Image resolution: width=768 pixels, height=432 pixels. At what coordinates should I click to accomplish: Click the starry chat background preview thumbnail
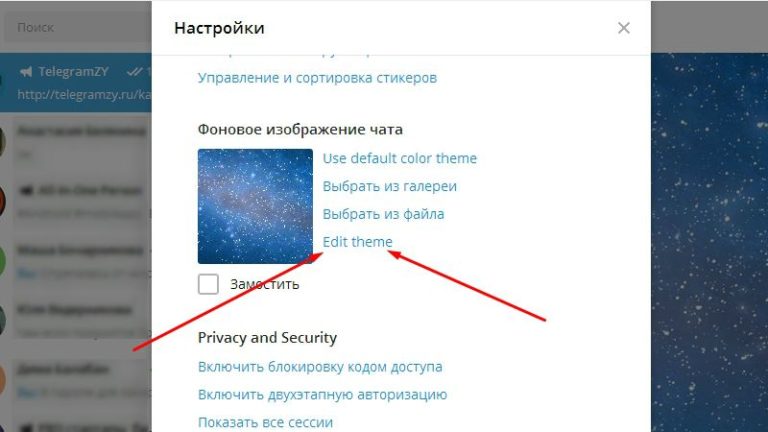tap(255, 206)
